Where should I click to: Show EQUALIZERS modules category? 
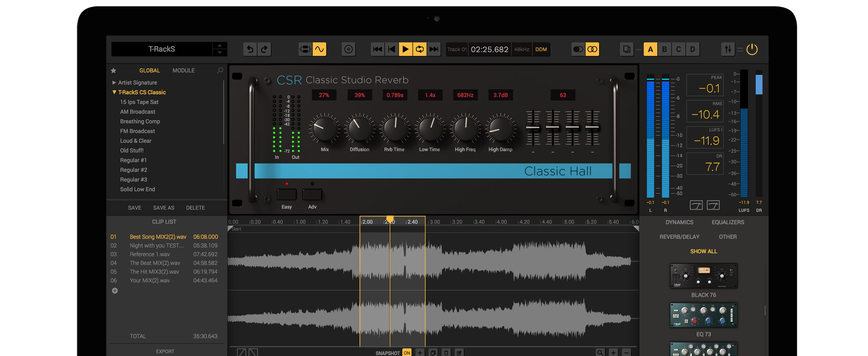pyautogui.click(x=728, y=222)
